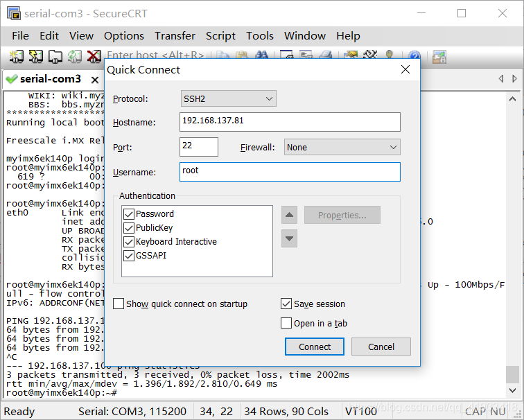Move authentication method up with arrow
Viewport: 524px width, 420px height.
[289, 215]
